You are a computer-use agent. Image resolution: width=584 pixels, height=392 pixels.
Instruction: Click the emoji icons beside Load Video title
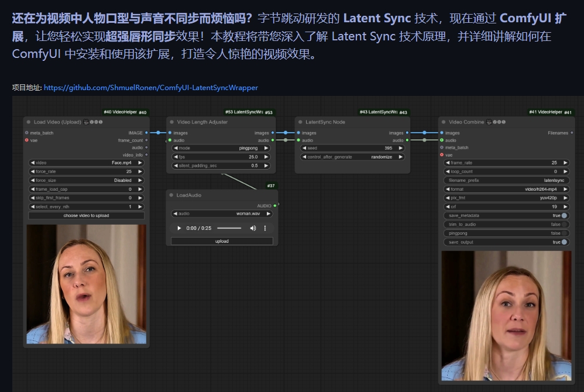(x=93, y=122)
